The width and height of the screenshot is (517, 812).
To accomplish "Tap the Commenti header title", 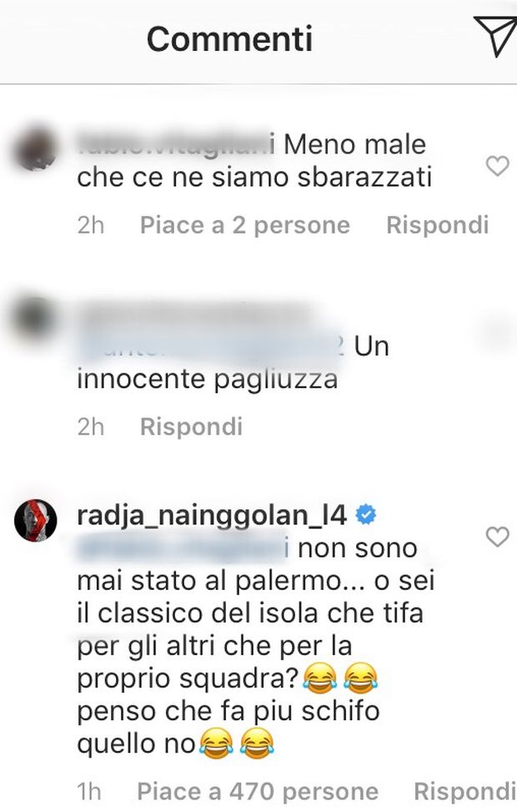I will click(x=230, y=39).
